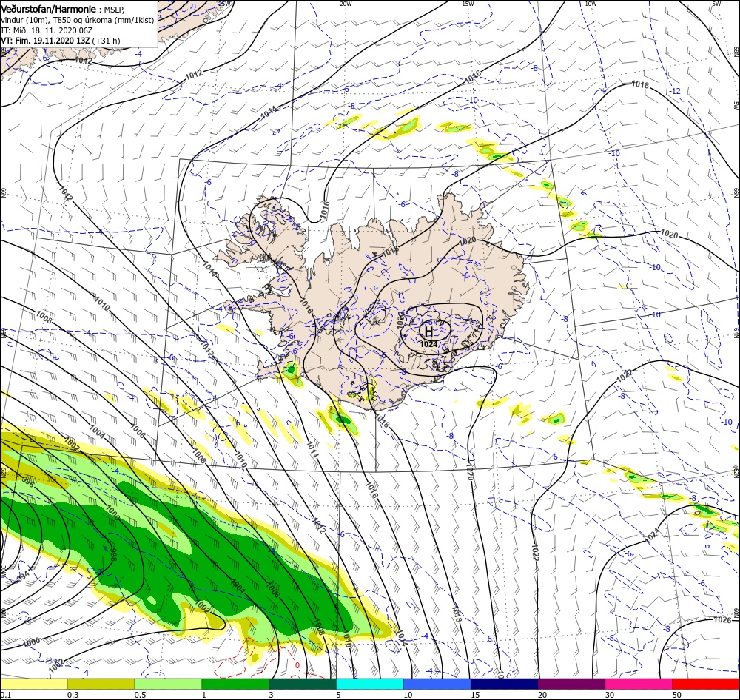Click the -12 temperature contour label
The image size is (740, 700).
[x=676, y=91]
